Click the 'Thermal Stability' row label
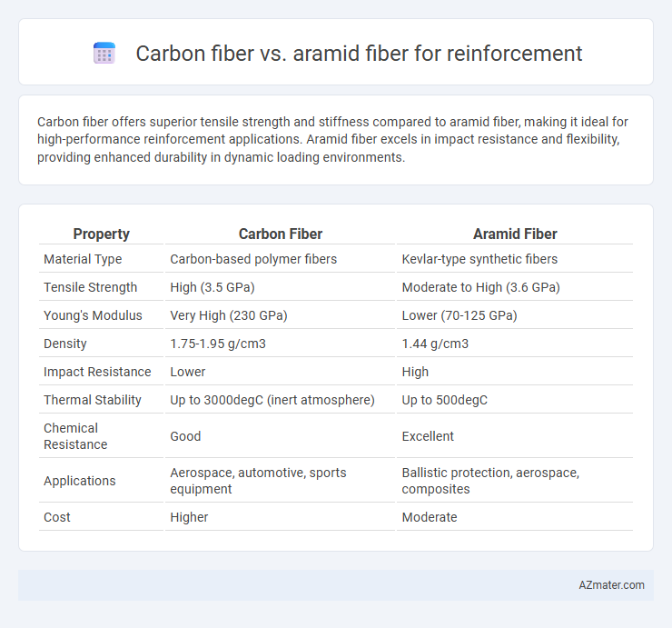 pyautogui.click(x=92, y=400)
